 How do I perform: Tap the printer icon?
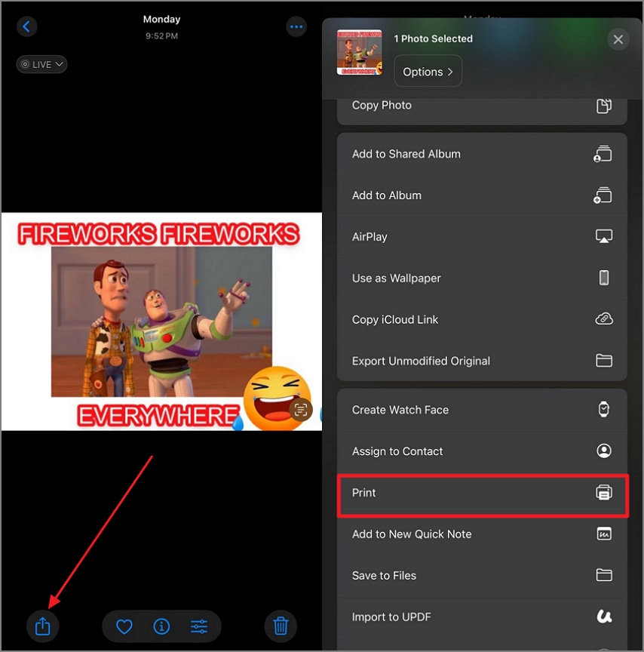[604, 492]
